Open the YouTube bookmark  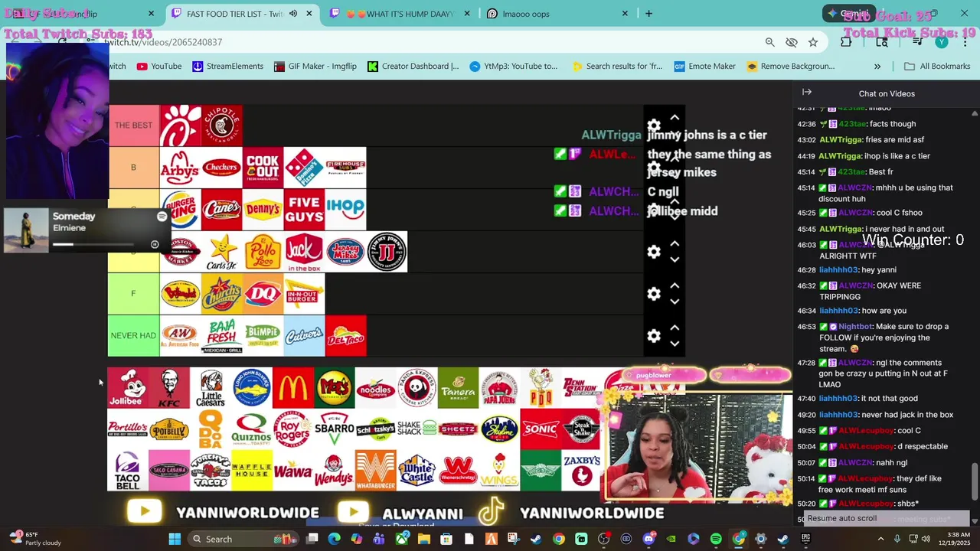point(159,67)
